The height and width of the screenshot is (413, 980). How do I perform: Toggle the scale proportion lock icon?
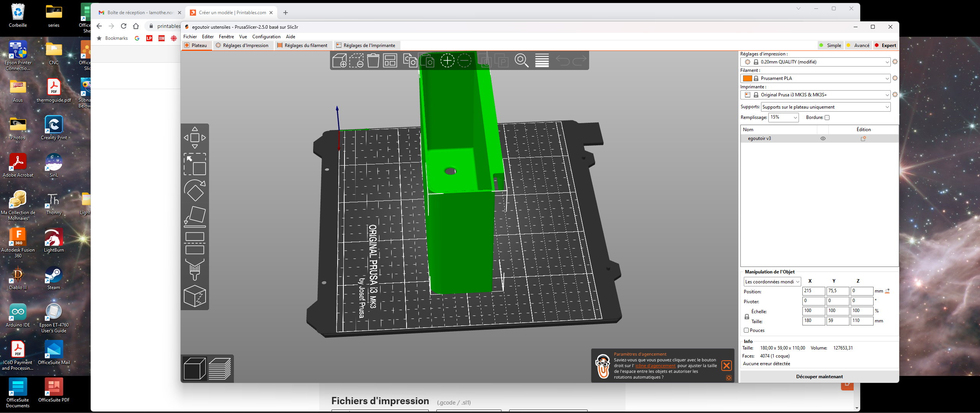746,317
